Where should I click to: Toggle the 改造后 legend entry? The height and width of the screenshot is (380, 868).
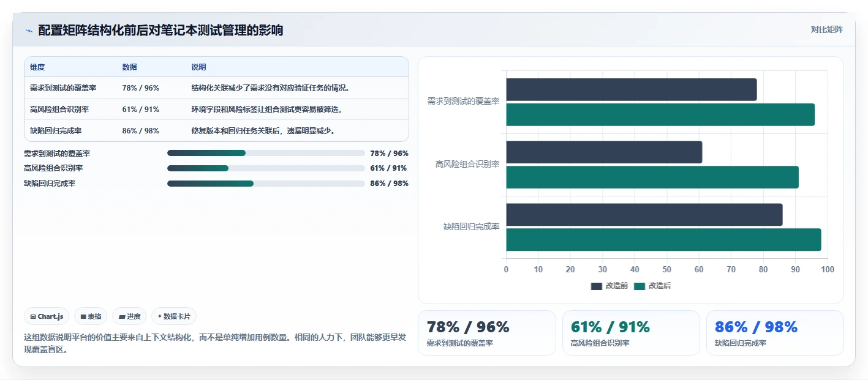click(x=652, y=286)
